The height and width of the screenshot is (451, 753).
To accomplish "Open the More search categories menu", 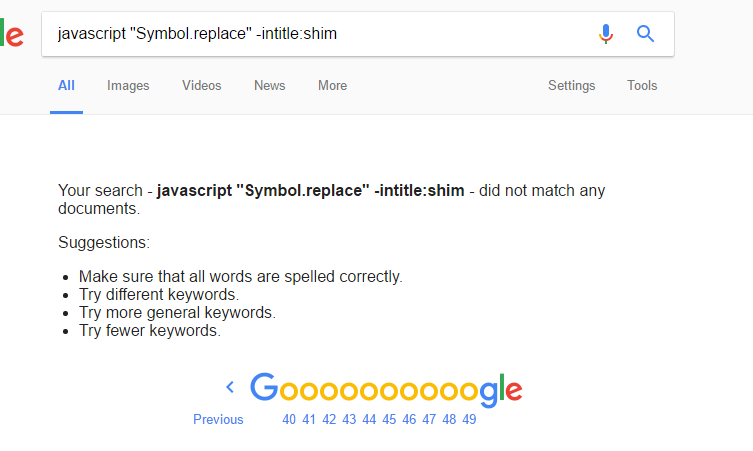I will [x=332, y=85].
